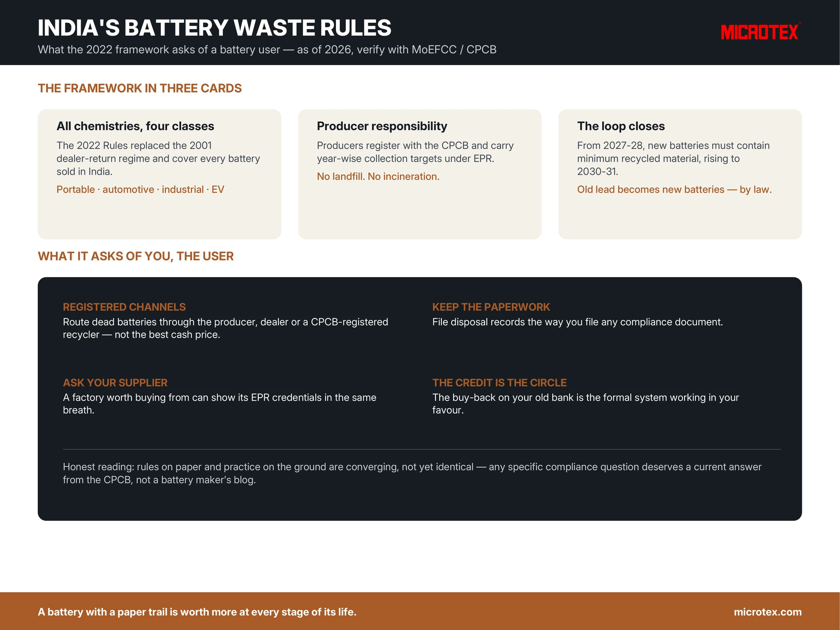Click Old lead becomes new batteries text
840x630 pixels.
pyautogui.click(x=675, y=189)
